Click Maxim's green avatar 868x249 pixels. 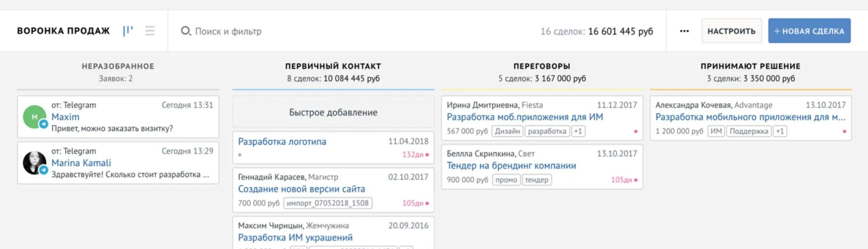click(x=34, y=117)
